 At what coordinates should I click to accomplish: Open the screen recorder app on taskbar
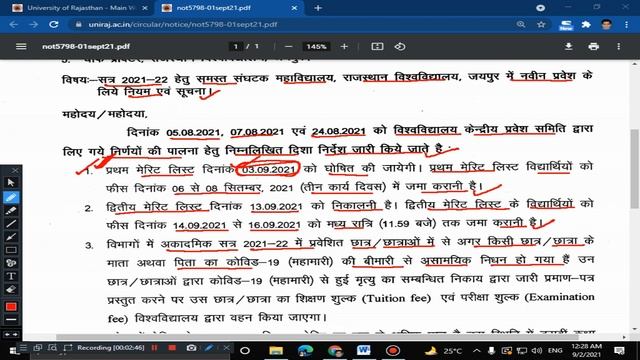click(x=393, y=351)
